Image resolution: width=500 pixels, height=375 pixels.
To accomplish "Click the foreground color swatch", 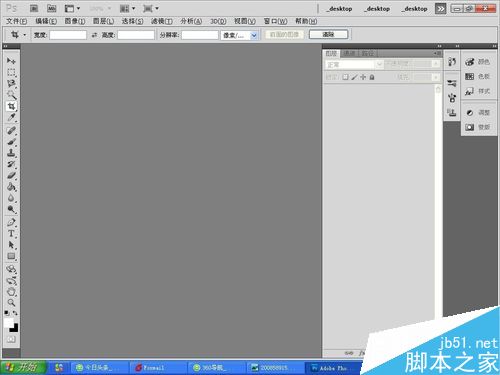I will (x=8, y=323).
